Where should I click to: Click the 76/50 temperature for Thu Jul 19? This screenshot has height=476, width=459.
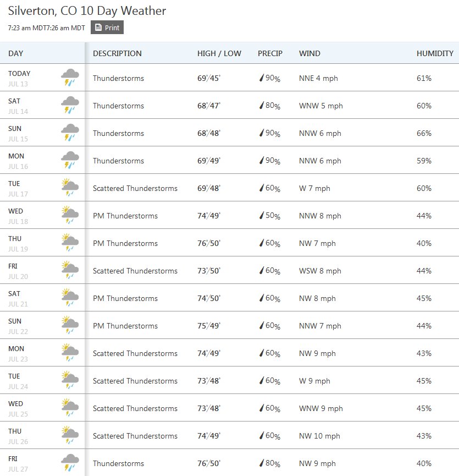(x=209, y=243)
